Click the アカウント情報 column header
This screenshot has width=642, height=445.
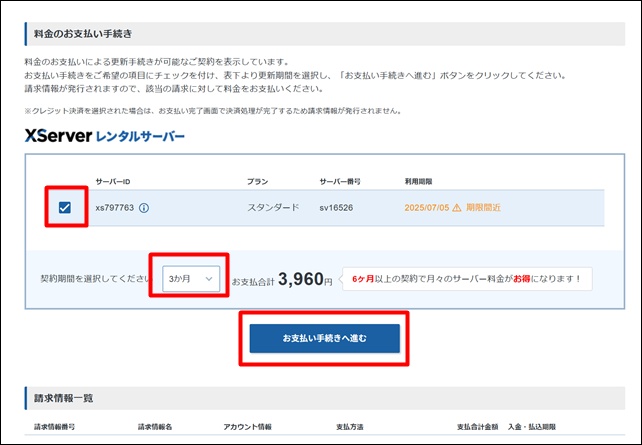pyautogui.click(x=250, y=427)
